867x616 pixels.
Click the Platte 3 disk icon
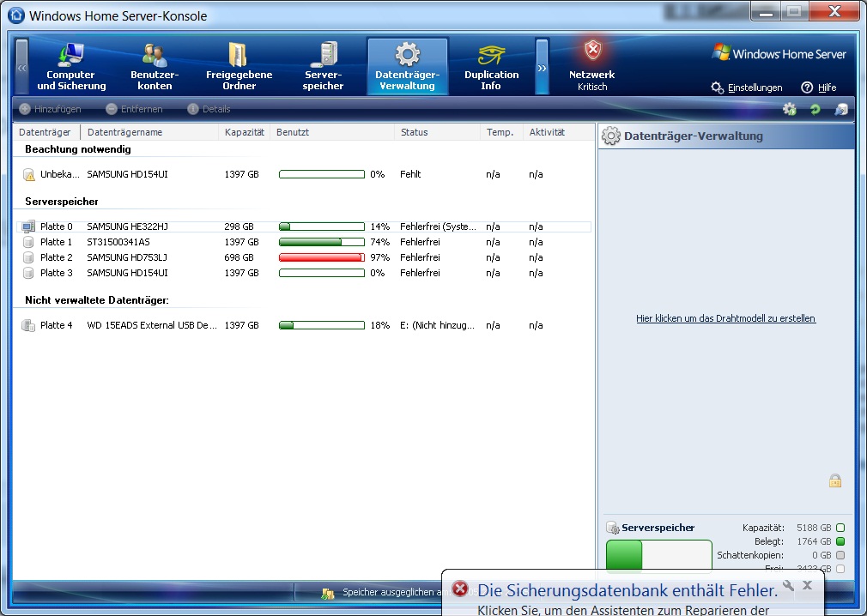coord(28,273)
